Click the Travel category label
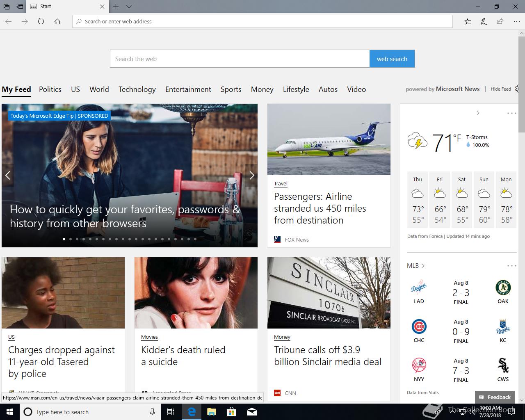525x420 pixels. coord(281,183)
